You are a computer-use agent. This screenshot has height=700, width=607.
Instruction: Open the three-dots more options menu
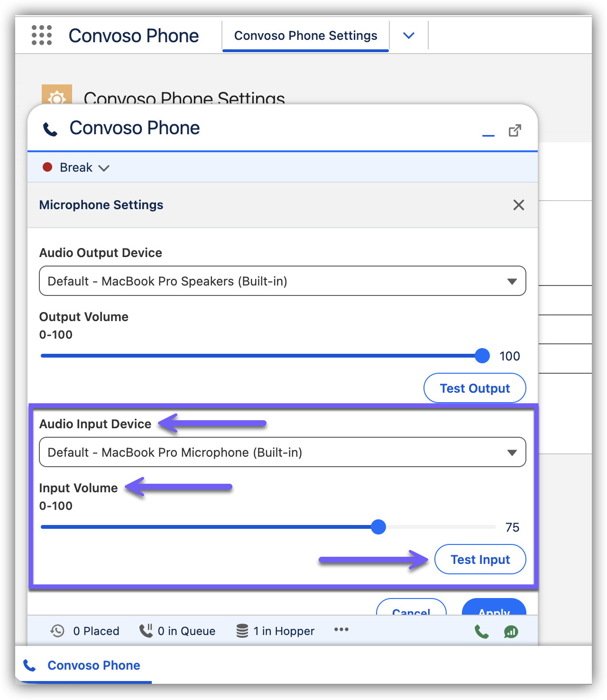coord(341,630)
